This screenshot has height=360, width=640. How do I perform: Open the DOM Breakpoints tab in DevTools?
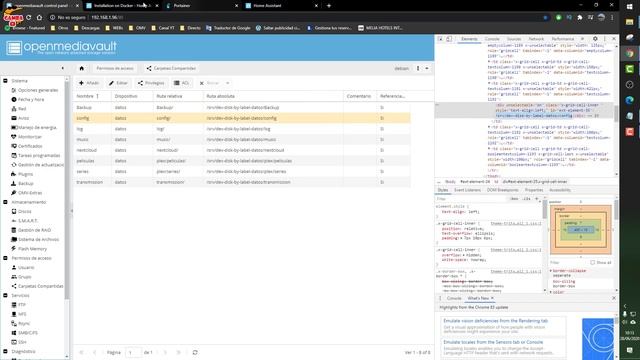[502, 190]
